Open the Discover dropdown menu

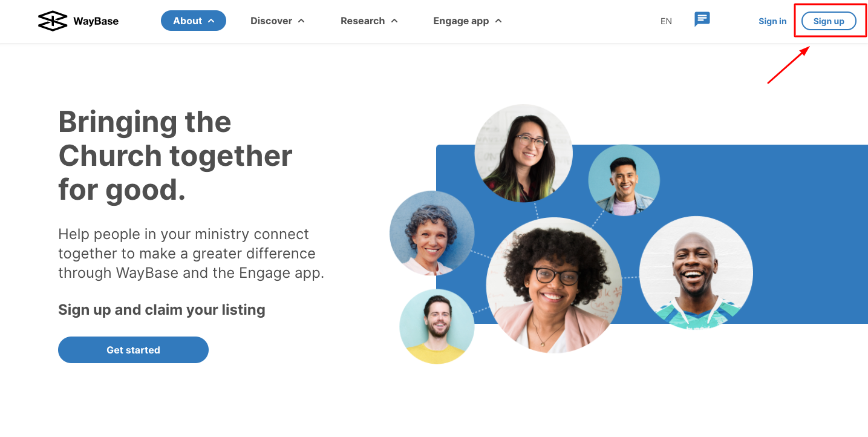(278, 21)
